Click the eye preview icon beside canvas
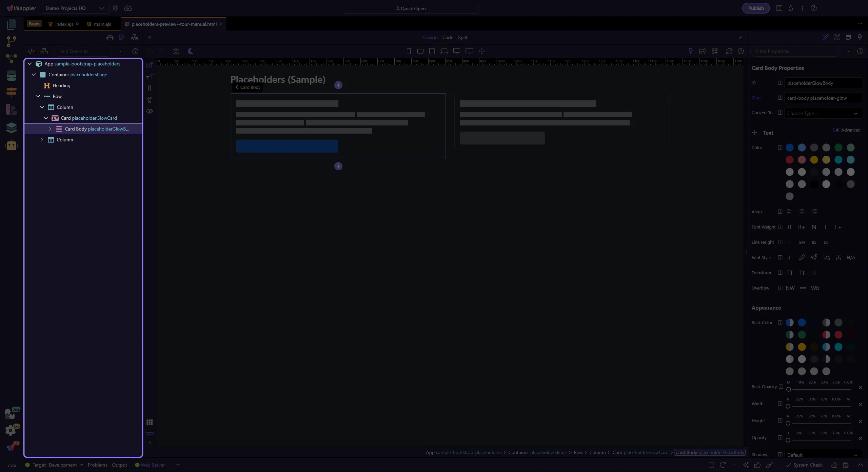The height and width of the screenshot is (472, 868). point(150,111)
